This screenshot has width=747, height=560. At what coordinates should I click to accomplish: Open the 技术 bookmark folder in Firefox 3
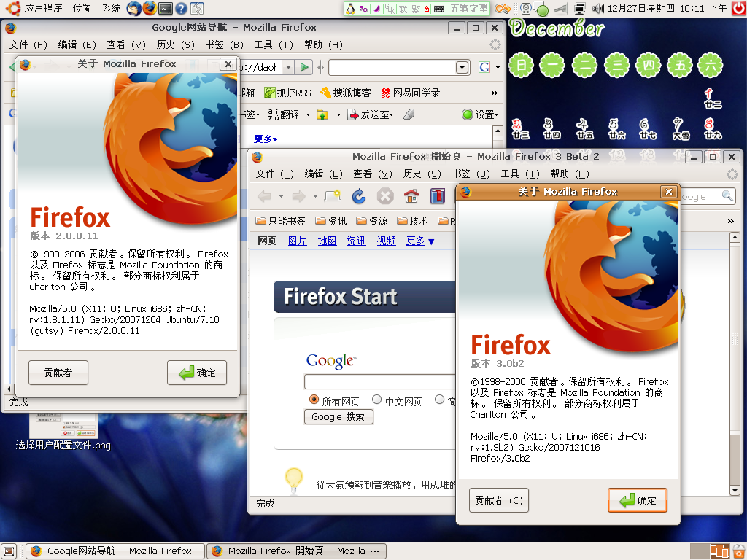pos(413,221)
